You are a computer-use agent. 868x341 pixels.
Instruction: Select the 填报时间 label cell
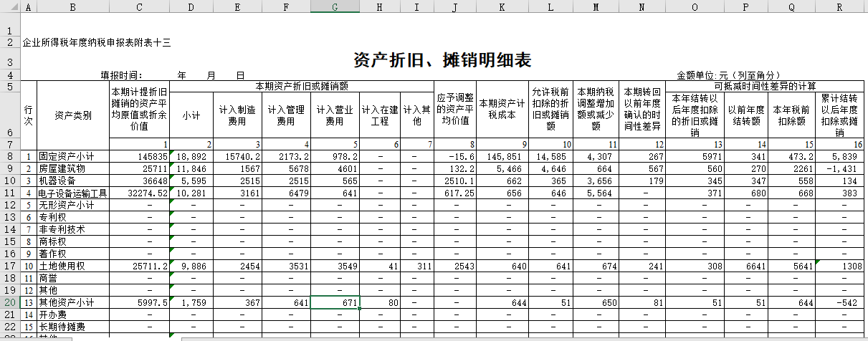tap(122, 75)
